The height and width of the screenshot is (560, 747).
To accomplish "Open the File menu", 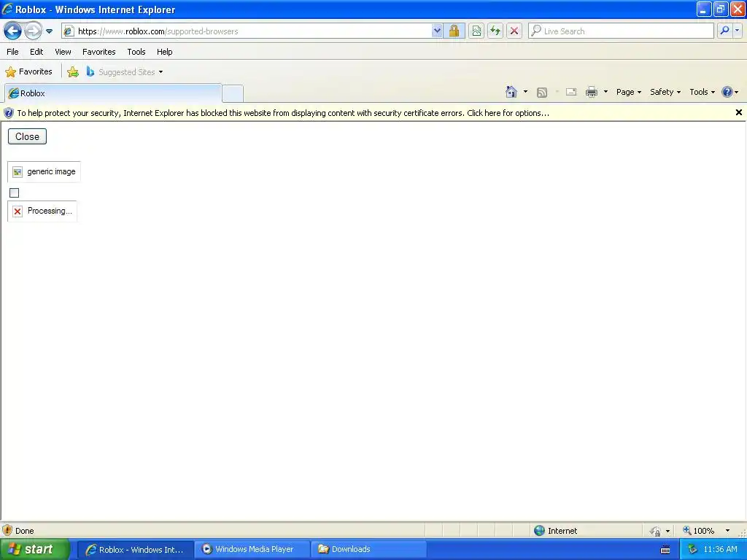I will tap(13, 52).
